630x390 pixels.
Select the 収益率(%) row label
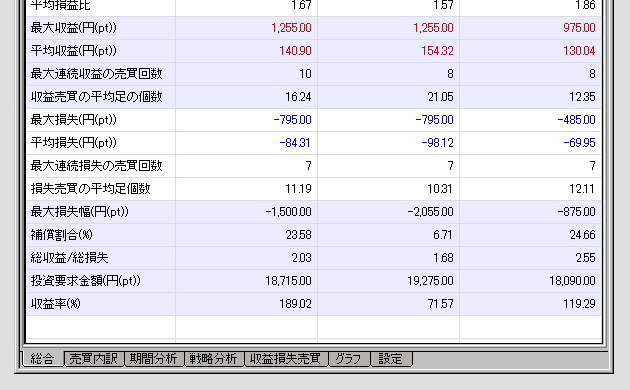click(55, 303)
